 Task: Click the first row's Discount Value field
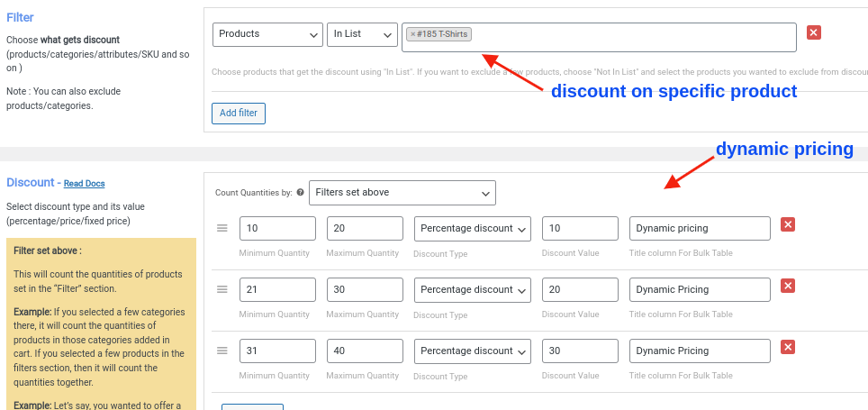580,228
